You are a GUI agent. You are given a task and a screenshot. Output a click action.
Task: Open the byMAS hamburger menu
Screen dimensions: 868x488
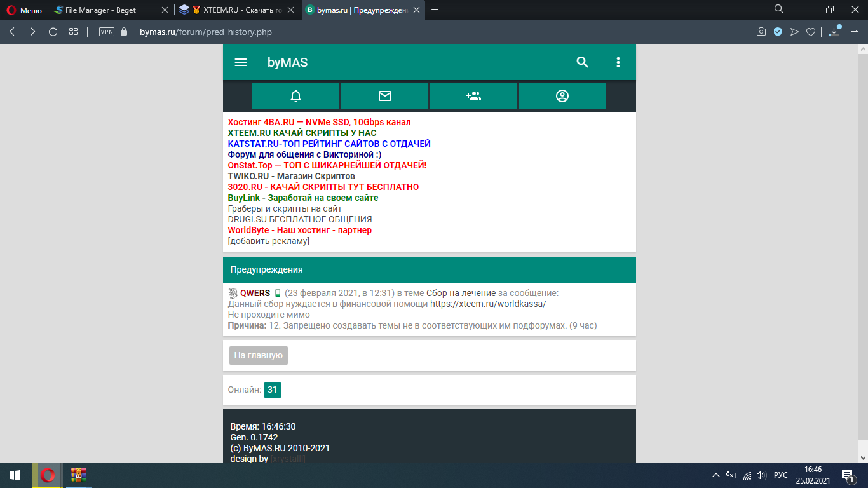[241, 62]
